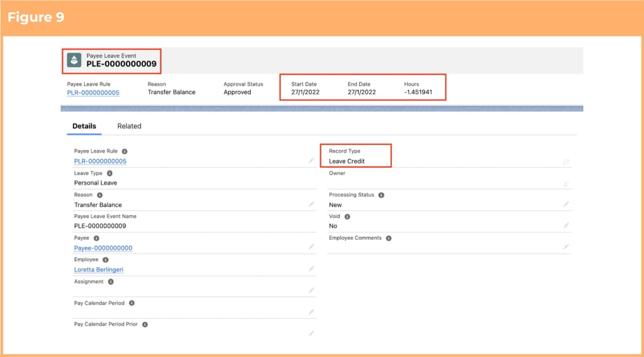Viewport: 644px width, 357px height.
Task: Click info icon next to Reason field
Action: coord(100,195)
